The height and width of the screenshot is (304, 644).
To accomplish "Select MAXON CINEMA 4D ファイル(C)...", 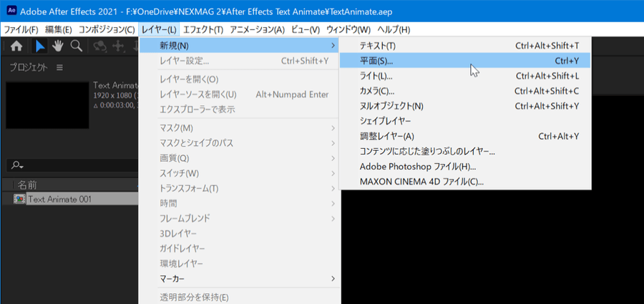I will (465, 181).
